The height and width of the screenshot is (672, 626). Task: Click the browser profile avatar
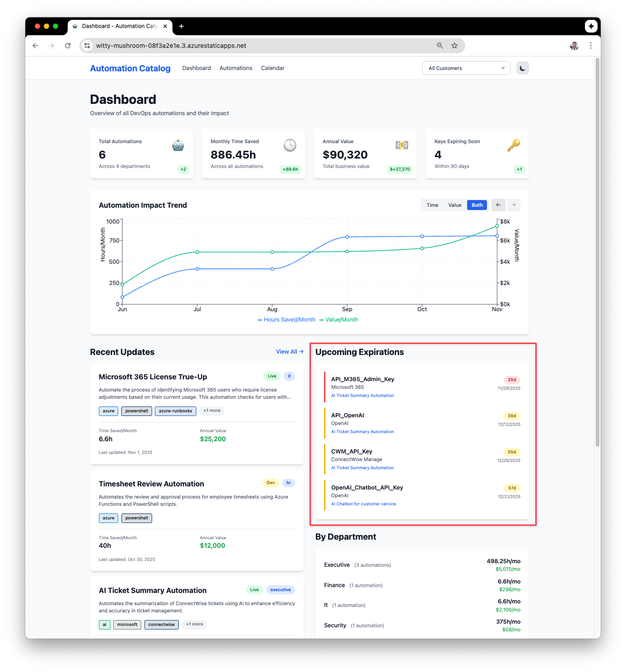tap(574, 46)
